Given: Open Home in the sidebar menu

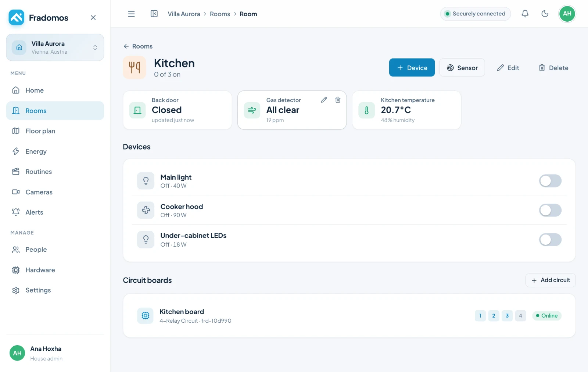Looking at the screenshot, I should 55,90.
